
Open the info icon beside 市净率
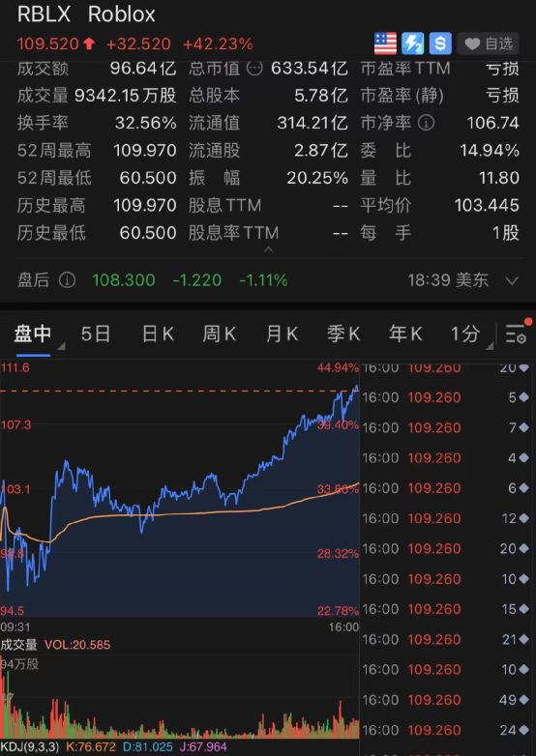pyautogui.click(x=427, y=123)
